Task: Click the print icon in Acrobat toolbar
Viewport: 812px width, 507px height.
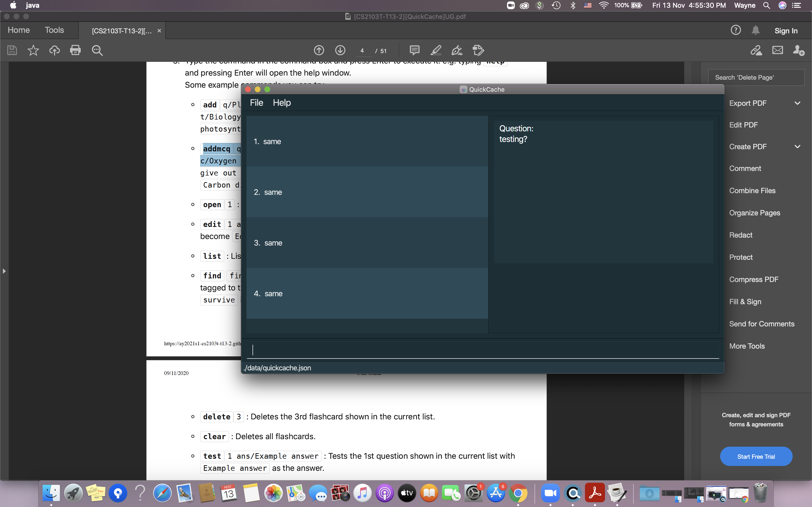Action: click(75, 50)
